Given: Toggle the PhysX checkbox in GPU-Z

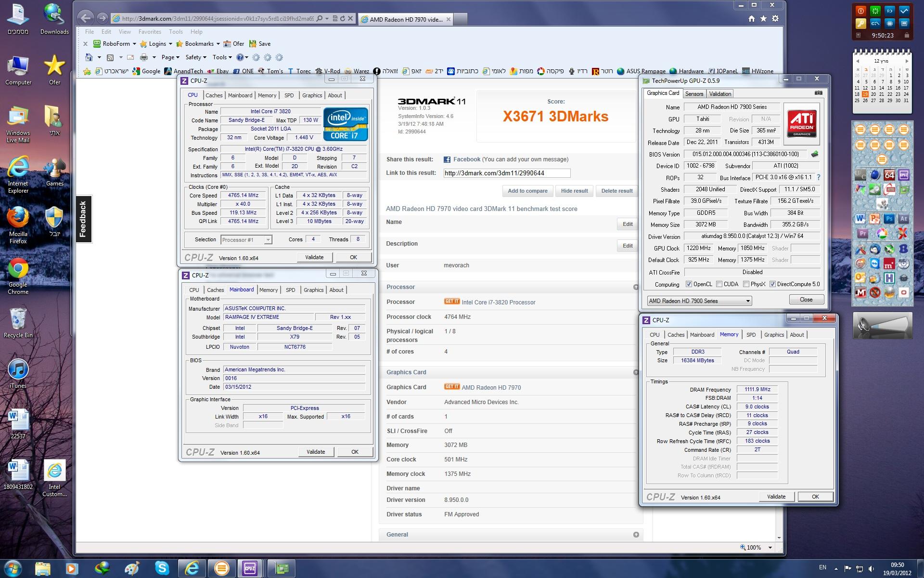Looking at the screenshot, I should click(x=746, y=284).
